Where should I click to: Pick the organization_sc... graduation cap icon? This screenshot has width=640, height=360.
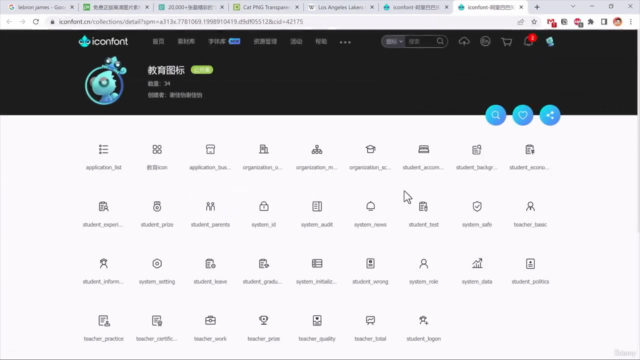pyautogui.click(x=370, y=149)
